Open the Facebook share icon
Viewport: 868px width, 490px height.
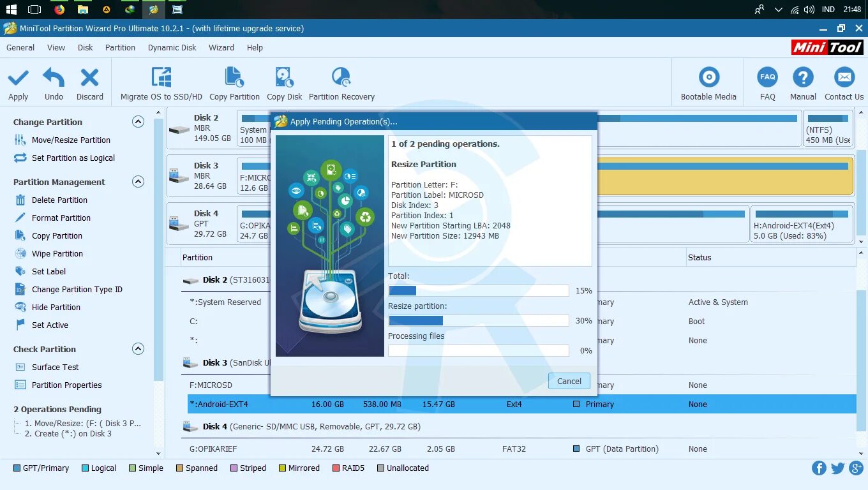pos(819,468)
